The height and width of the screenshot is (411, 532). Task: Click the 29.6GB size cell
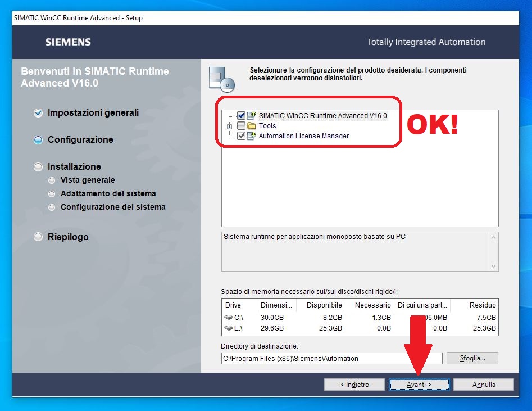(272, 328)
